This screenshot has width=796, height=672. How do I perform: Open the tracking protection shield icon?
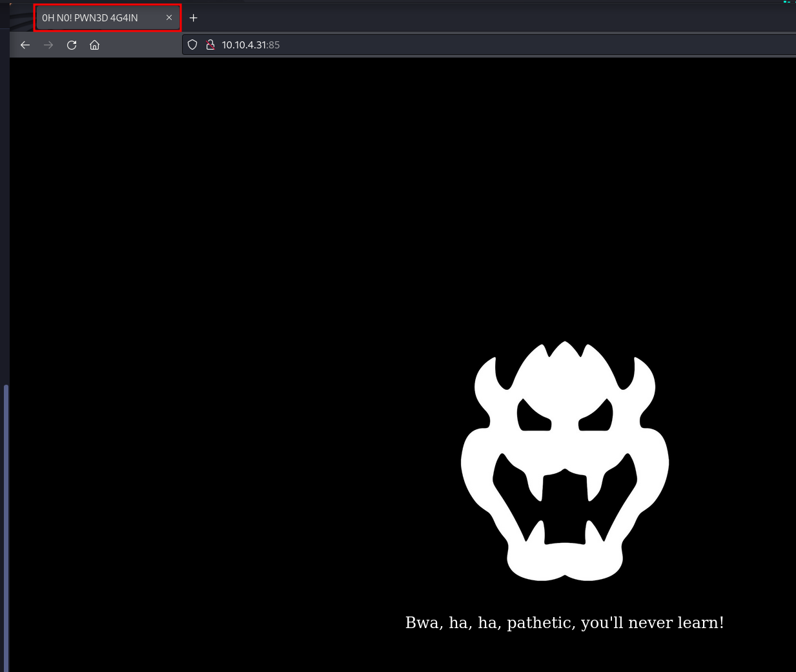click(192, 45)
